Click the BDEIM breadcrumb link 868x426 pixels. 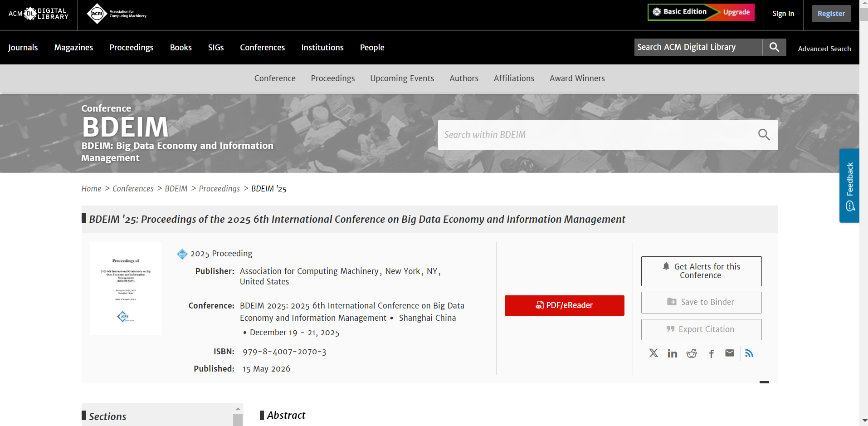(176, 189)
